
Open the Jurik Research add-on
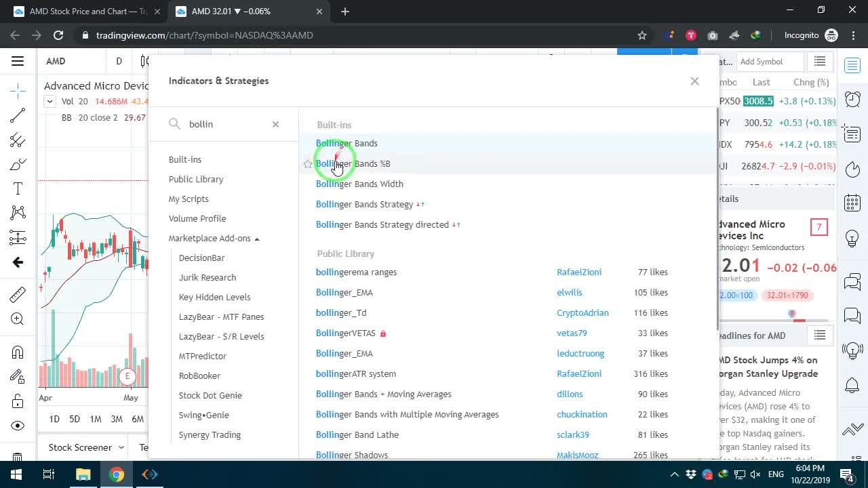click(x=208, y=277)
